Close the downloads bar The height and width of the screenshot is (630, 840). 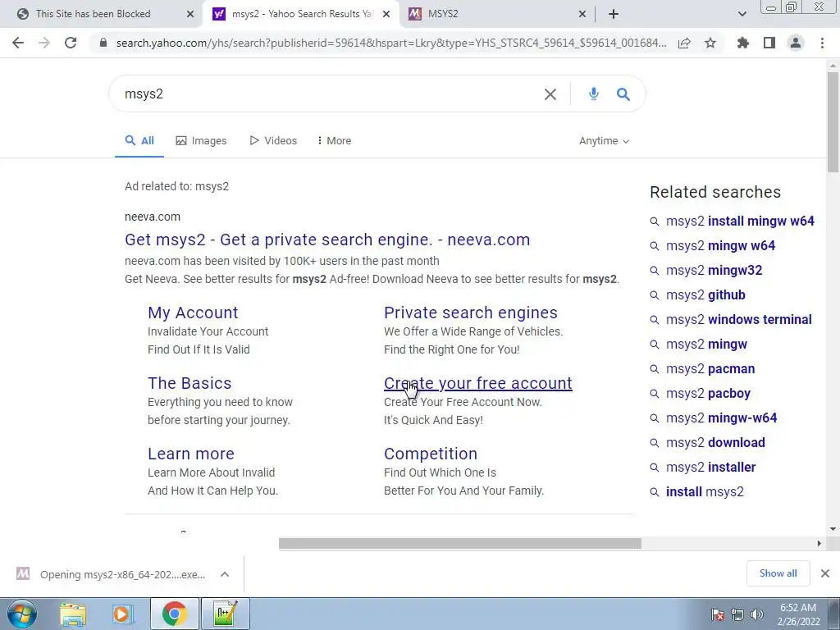pos(825,573)
